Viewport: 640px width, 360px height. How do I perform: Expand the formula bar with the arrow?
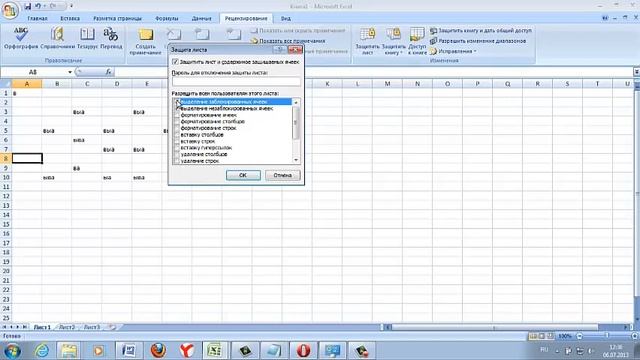coord(636,72)
